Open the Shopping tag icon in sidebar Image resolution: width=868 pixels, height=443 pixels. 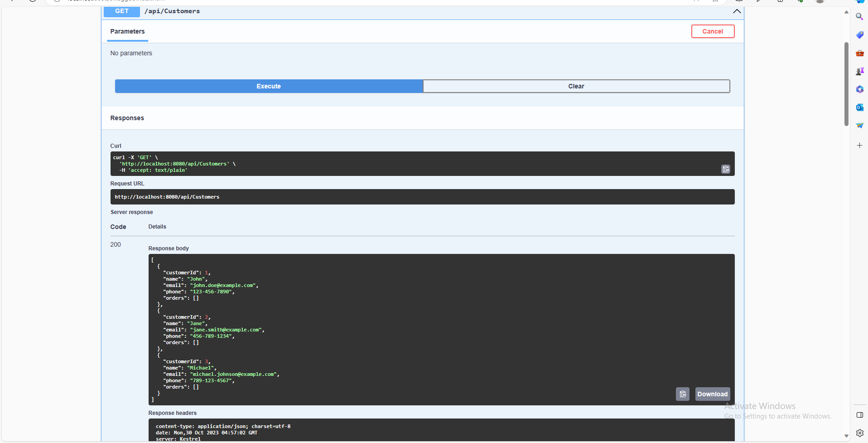[859, 35]
